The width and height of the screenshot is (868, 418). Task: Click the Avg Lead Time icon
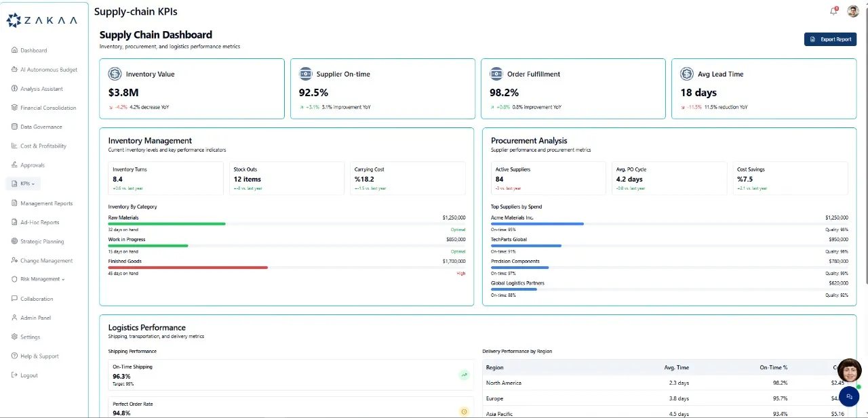(x=688, y=74)
